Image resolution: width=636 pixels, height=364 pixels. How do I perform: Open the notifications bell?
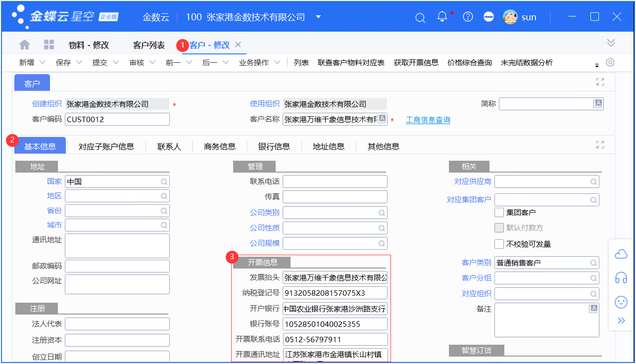pyautogui.click(x=442, y=17)
